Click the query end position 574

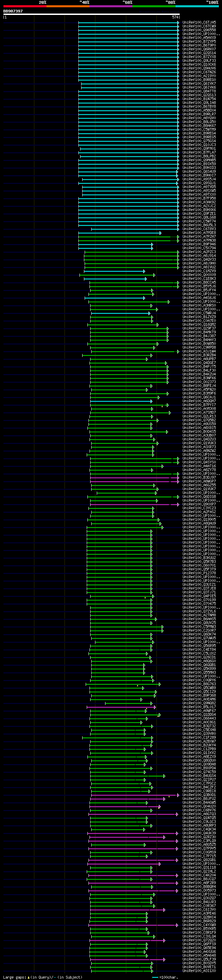click(x=175, y=17)
